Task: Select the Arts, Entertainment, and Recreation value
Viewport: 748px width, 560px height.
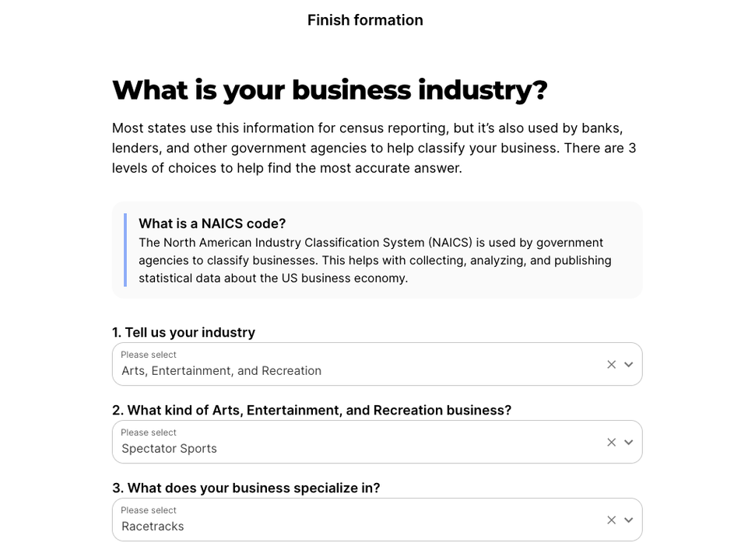Action: click(222, 370)
